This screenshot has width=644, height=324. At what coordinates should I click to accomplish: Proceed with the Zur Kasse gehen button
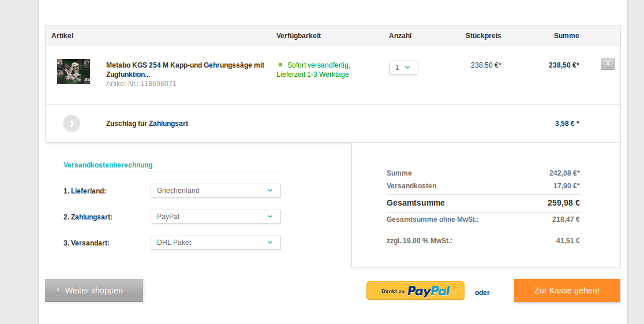click(x=567, y=291)
